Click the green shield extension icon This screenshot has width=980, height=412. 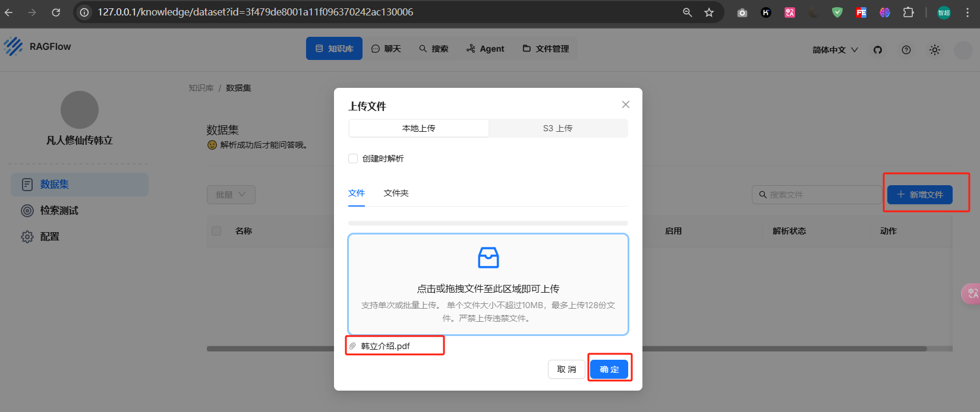click(837, 12)
